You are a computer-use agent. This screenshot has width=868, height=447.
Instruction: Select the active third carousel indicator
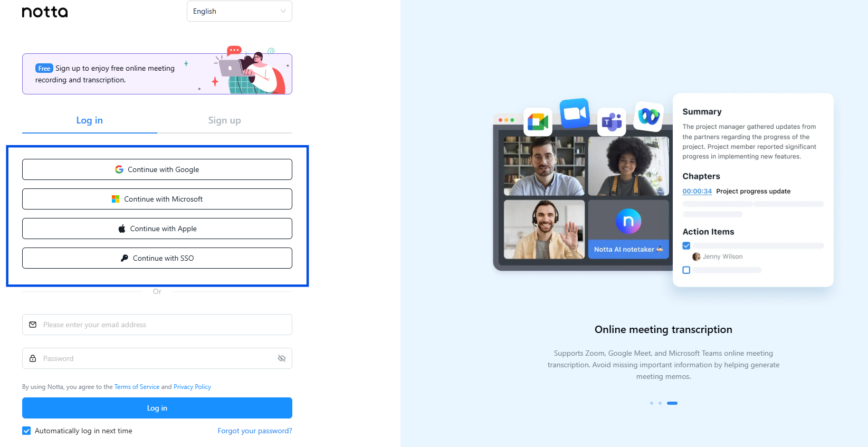coord(672,403)
